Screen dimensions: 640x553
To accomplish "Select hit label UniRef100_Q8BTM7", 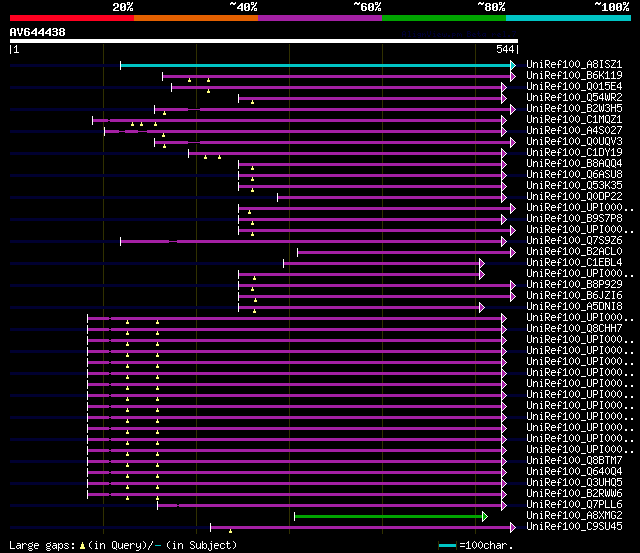I will pos(574,461).
